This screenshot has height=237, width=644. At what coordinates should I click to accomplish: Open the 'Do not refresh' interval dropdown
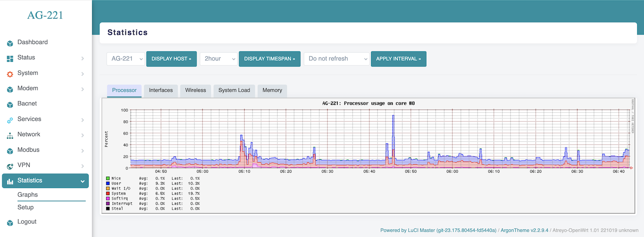[x=336, y=59]
